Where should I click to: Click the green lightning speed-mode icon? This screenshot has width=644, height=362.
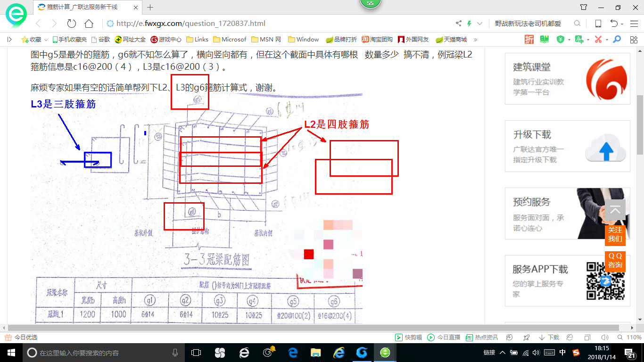coord(470,24)
